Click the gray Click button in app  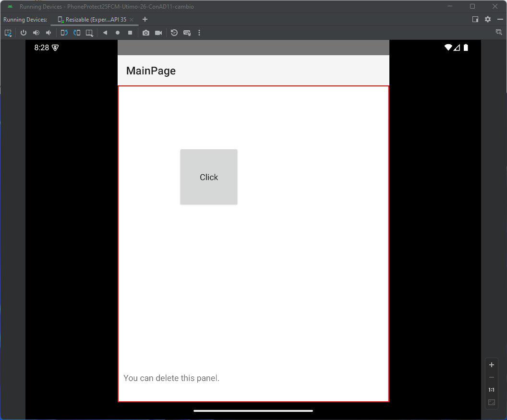point(209,177)
